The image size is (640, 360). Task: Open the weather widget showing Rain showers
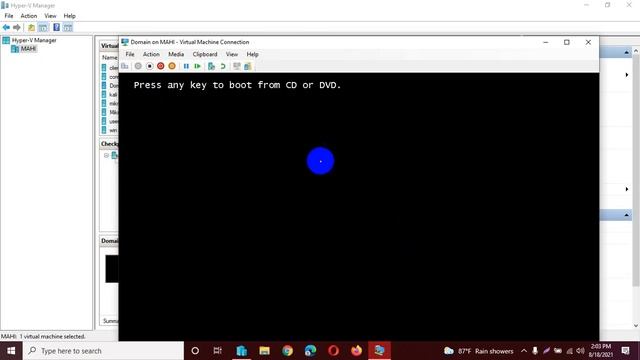tap(478, 351)
